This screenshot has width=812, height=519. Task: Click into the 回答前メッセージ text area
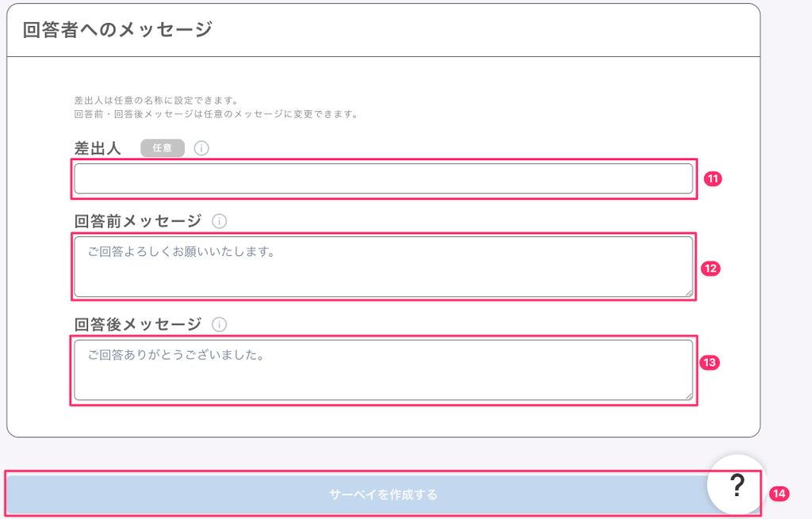(383, 267)
